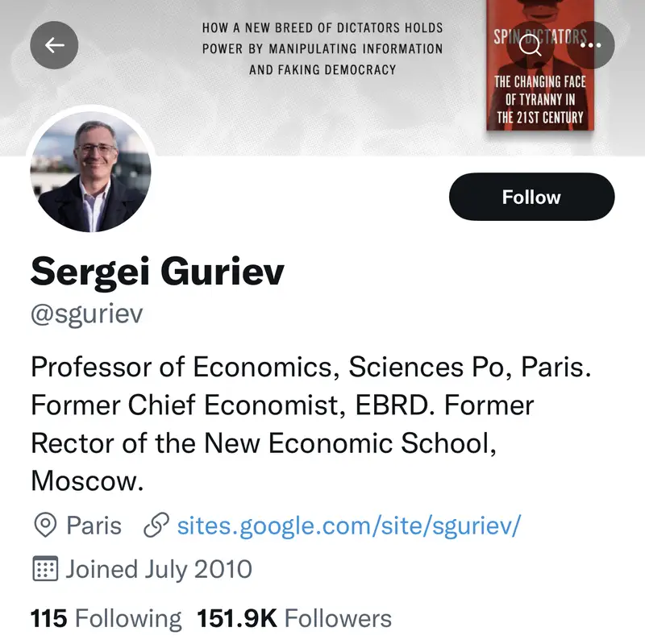View the 151.9K Followers list
Screen dimensions: 645x644
(294, 618)
